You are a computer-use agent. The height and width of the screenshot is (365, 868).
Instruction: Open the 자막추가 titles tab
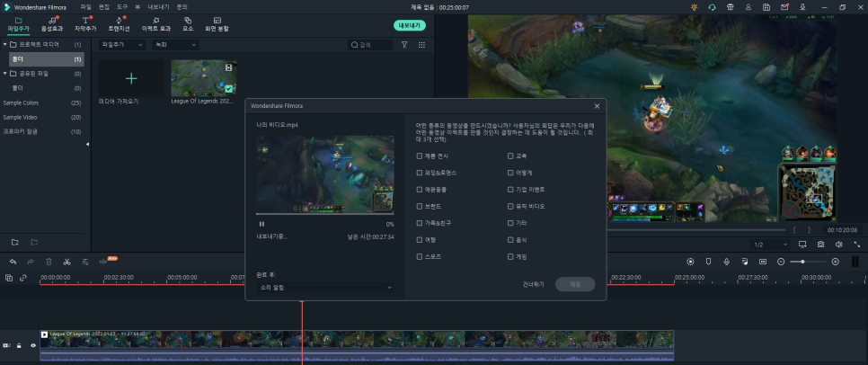click(85, 23)
